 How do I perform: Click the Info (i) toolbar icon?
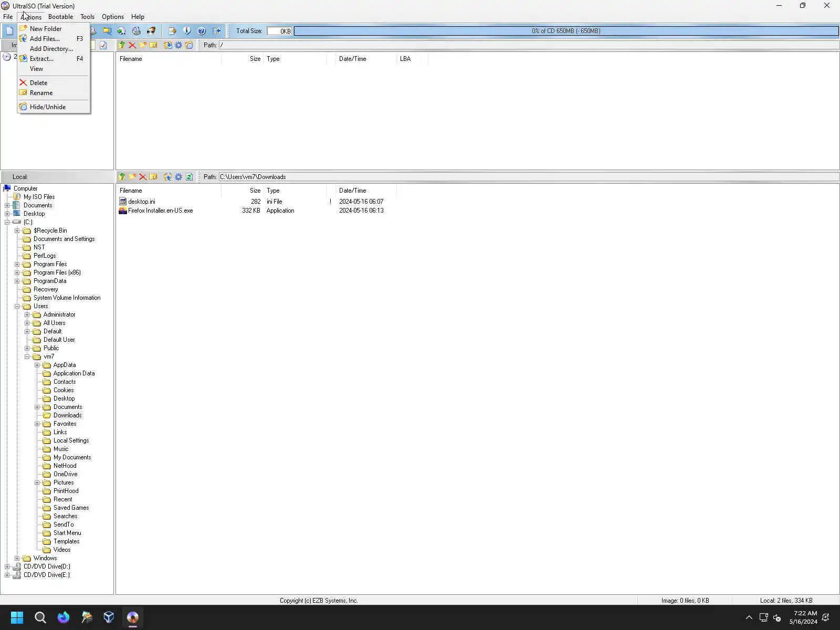click(x=187, y=31)
